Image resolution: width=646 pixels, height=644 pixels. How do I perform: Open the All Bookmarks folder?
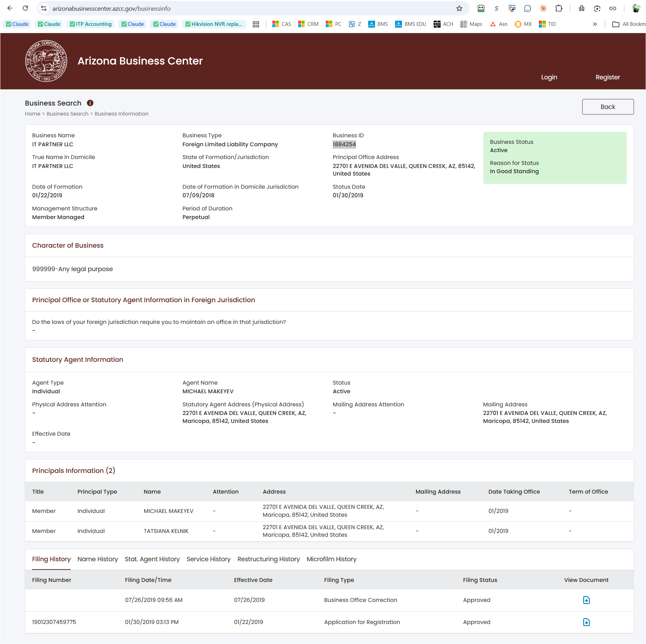pos(629,24)
